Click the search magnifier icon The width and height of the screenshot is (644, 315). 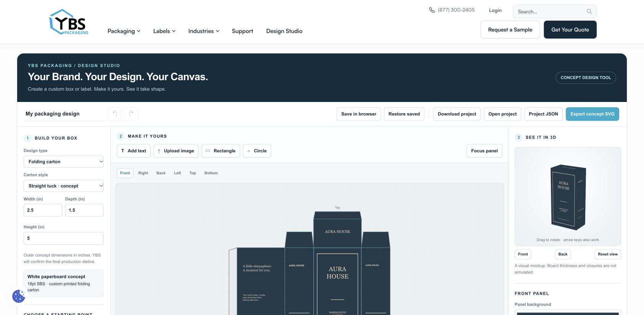pyautogui.click(x=589, y=11)
